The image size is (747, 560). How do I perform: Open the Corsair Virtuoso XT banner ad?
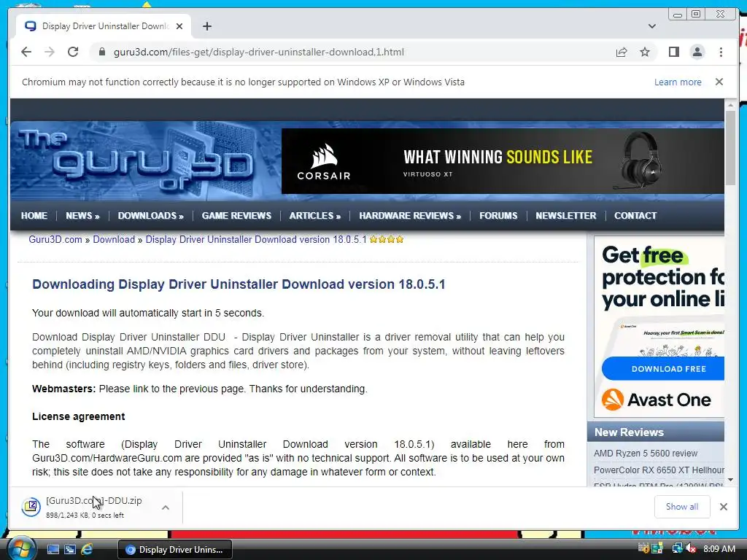503,161
